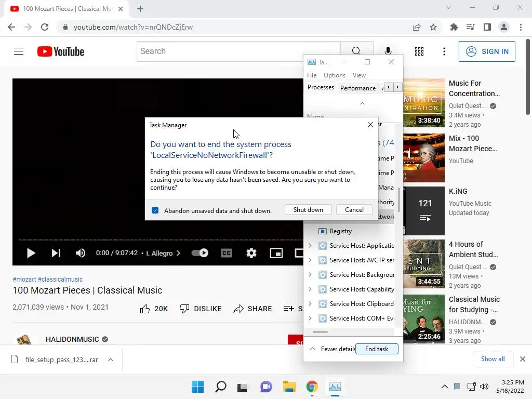Enable miniplayer mode icon
This screenshot has height=399, width=532.
coord(276,253)
